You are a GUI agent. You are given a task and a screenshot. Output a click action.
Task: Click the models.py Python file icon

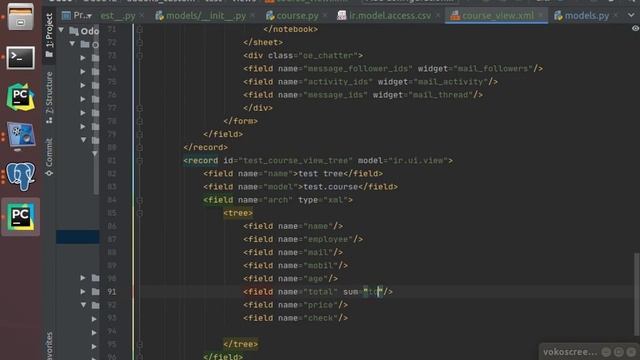(x=558, y=16)
